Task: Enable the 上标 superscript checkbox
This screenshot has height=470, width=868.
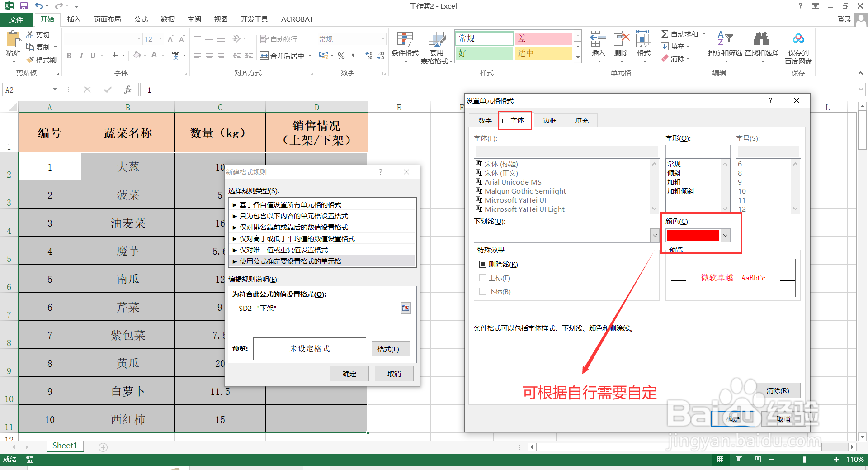Action: (x=483, y=278)
